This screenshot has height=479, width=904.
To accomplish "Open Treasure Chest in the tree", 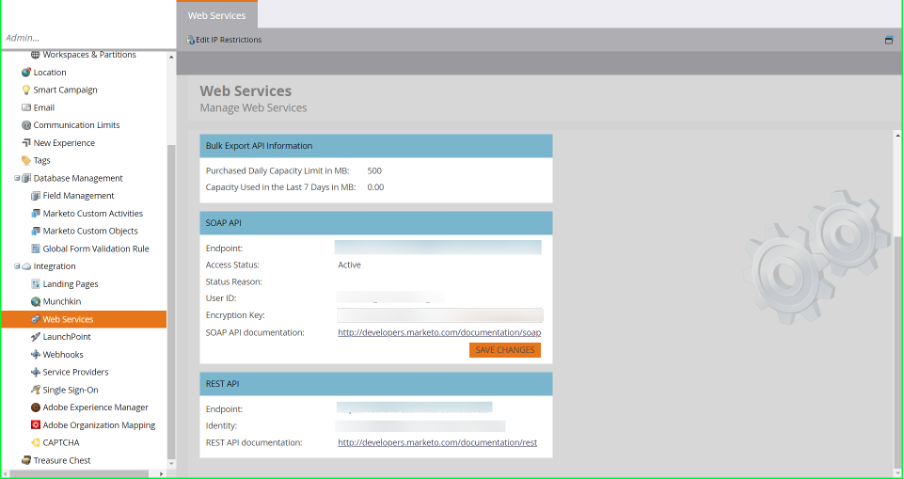I will (x=62, y=461).
